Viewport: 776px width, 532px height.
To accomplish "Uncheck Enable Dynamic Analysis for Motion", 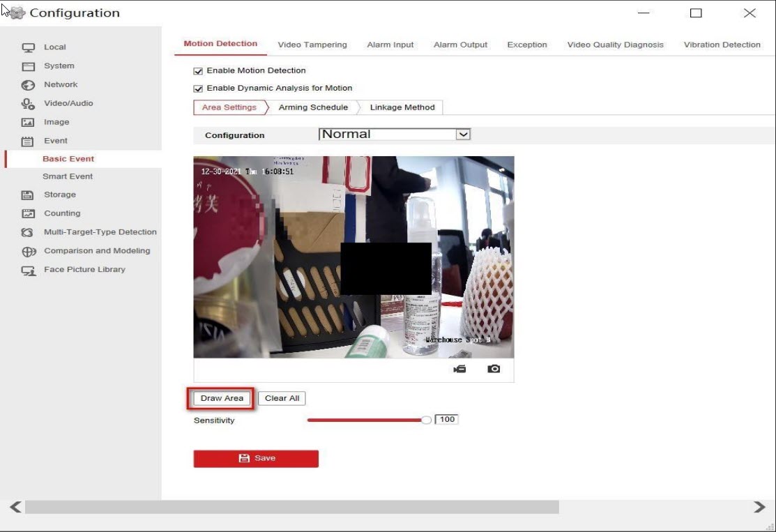I will coord(198,89).
